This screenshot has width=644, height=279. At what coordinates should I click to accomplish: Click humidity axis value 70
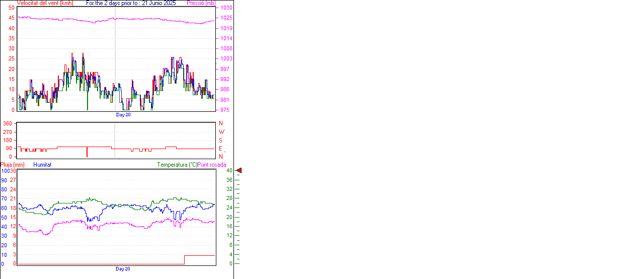pos(4,199)
